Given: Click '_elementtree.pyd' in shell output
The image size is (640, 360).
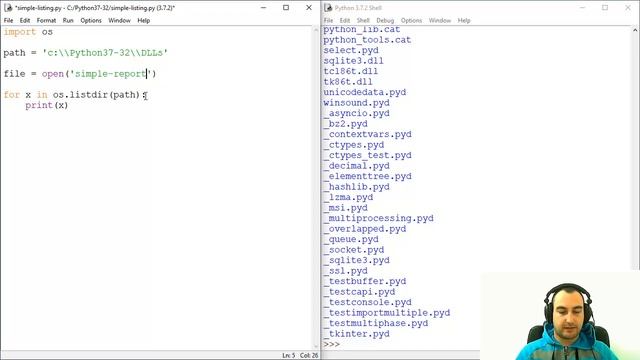Looking at the screenshot, I should pyautogui.click(x=367, y=176).
